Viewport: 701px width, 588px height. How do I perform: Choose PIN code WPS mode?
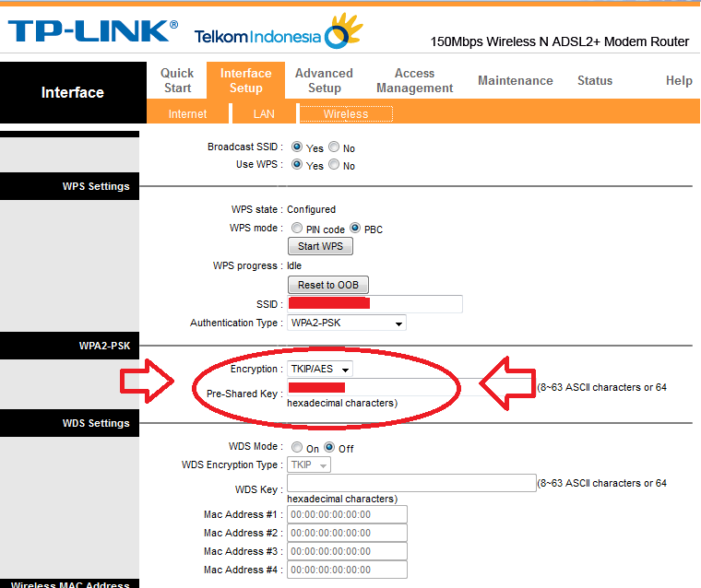[x=297, y=228]
